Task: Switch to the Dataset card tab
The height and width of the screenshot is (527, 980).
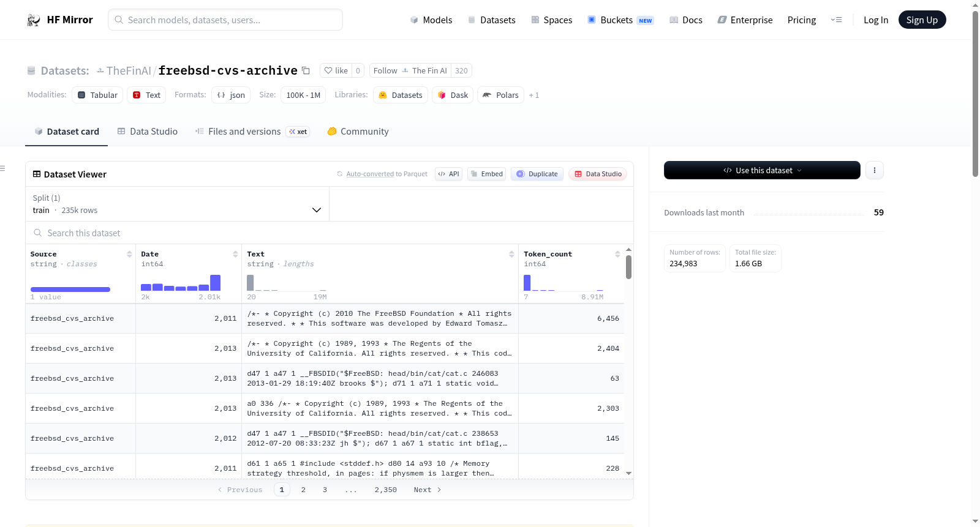Action: click(x=66, y=132)
